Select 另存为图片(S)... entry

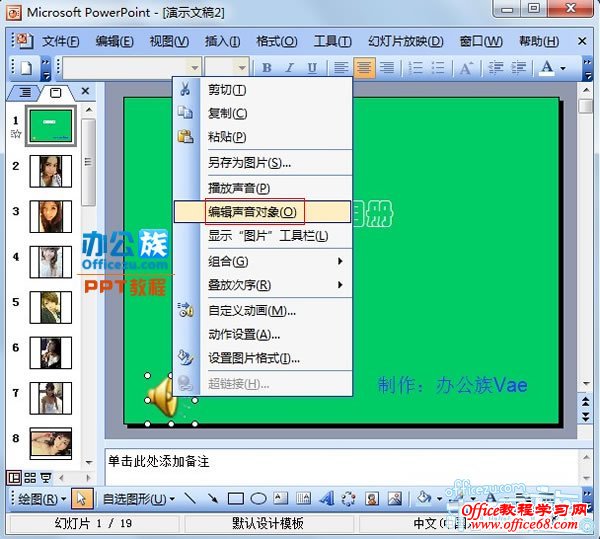tap(262, 163)
